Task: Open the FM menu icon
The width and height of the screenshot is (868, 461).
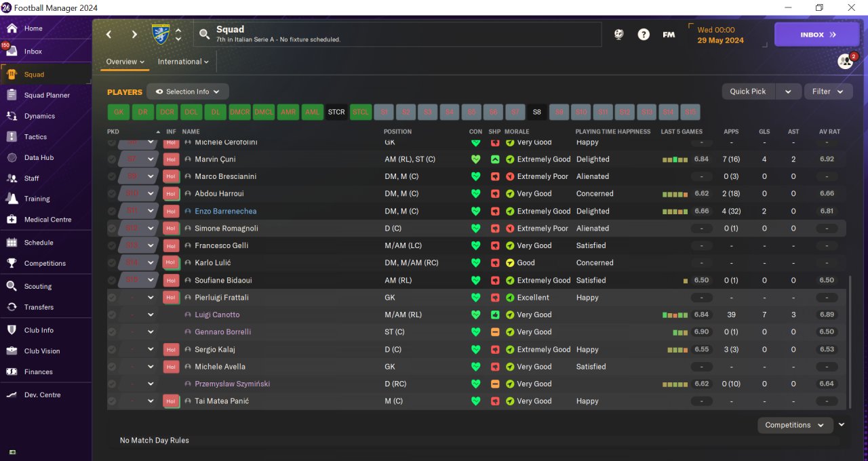Action: point(669,35)
